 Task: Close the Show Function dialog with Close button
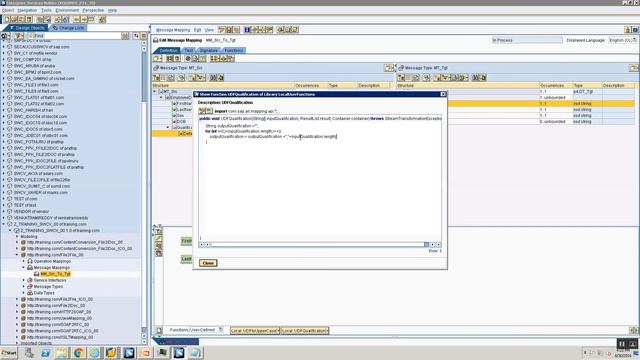(x=208, y=263)
